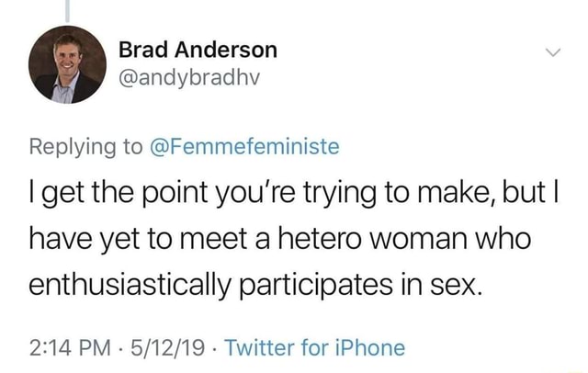Click the yellow watermark in the corner
The height and width of the screenshot is (373, 588).
coord(574,370)
